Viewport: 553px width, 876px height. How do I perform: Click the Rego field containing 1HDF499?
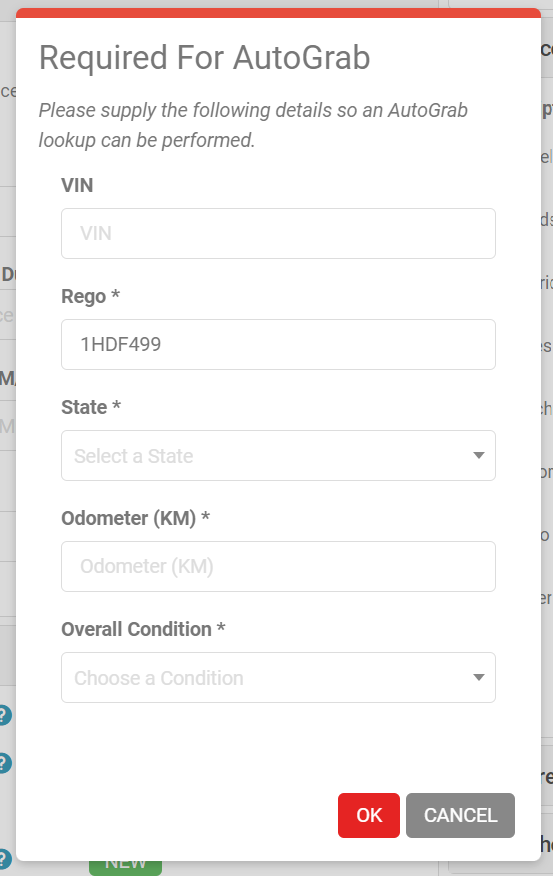click(278, 344)
